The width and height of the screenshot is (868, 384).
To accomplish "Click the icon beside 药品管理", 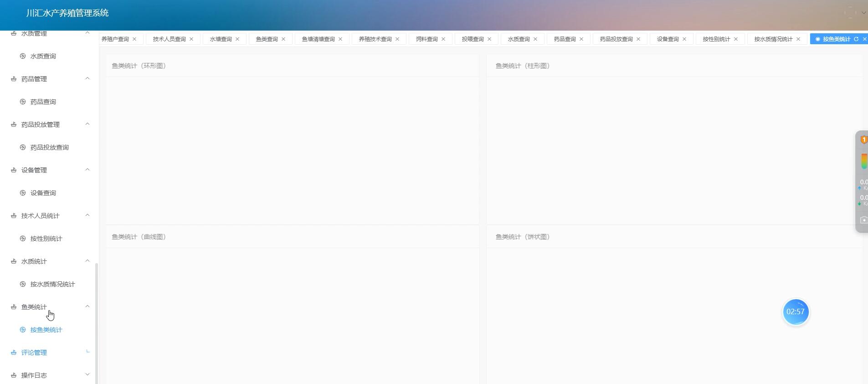I will (14, 79).
